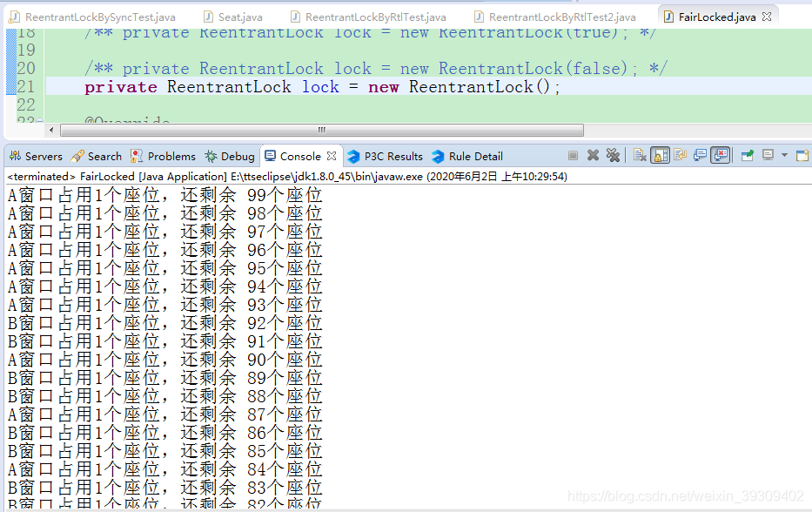The width and height of the screenshot is (812, 512).
Task: Open the Display Selected Console dropdown arrow
Action: 784,156
